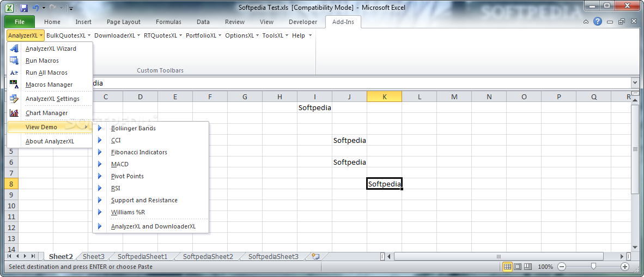This screenshot has width=644, height=277.
Task: Open the OptionsXL dropdown menu
Action: pos(242,36)
